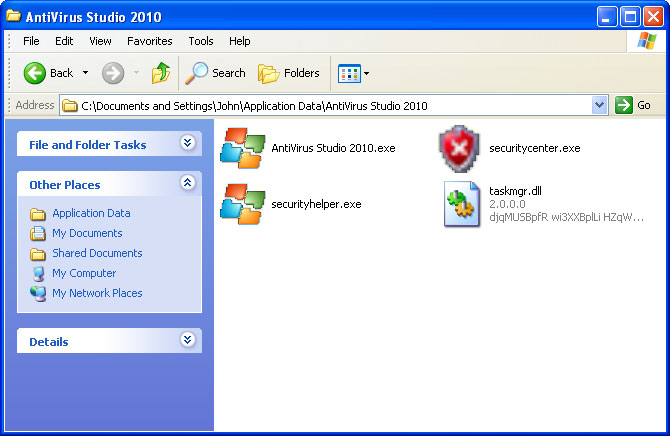Click the My Computer icon in sidebar
Screen dimensions: 670x436
coord(38,274)
